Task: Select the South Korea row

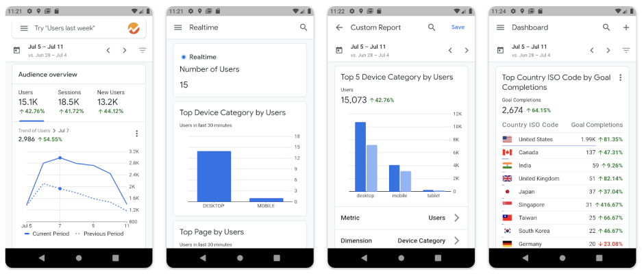Action: click(x=562, y=232)
